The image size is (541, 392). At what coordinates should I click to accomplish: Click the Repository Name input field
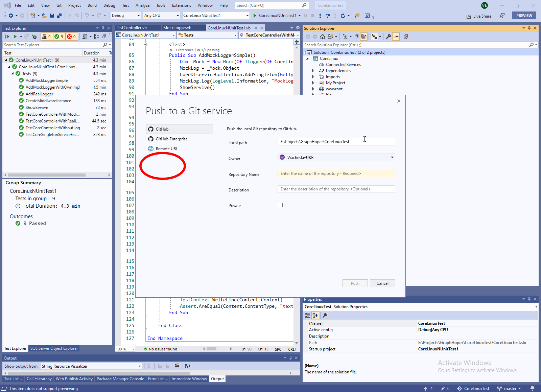pos(336,174)
